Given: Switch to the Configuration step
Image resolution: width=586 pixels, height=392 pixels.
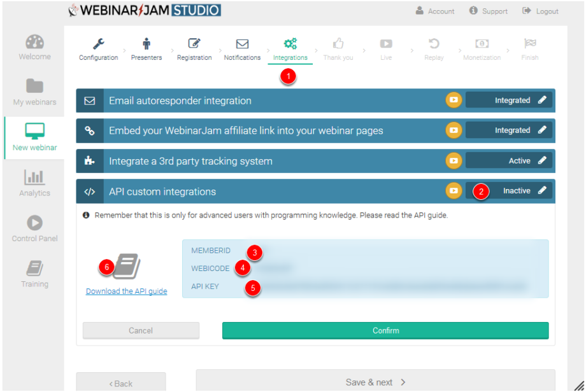Looking at the screenshot, I should click(98, 50).
